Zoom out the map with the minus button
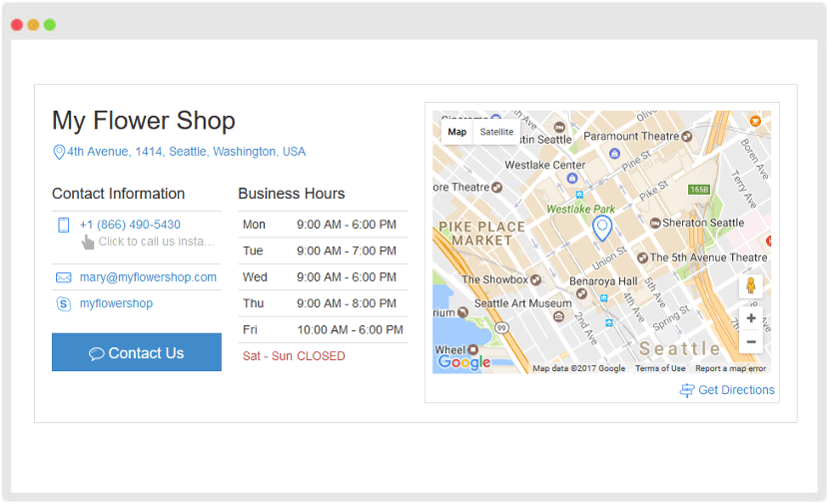Screen dimensions: 829x504 [751, 341]
